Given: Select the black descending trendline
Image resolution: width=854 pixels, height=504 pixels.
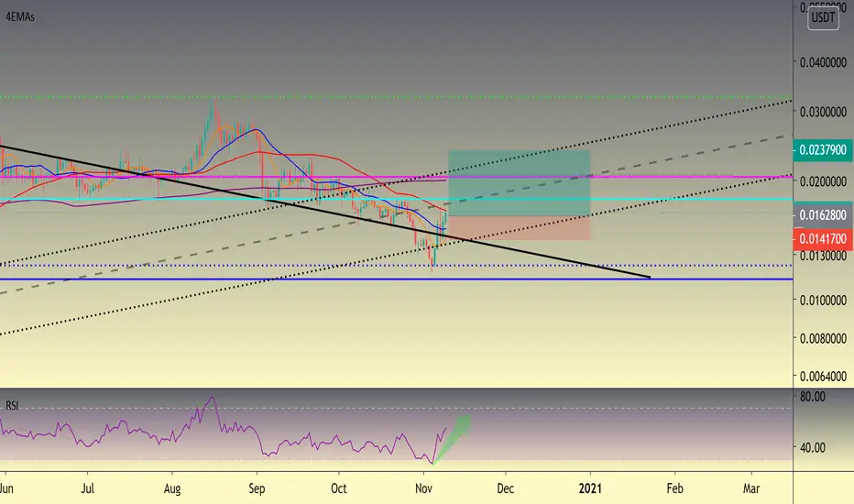Looking at the screenshot, I should [325, 212].
